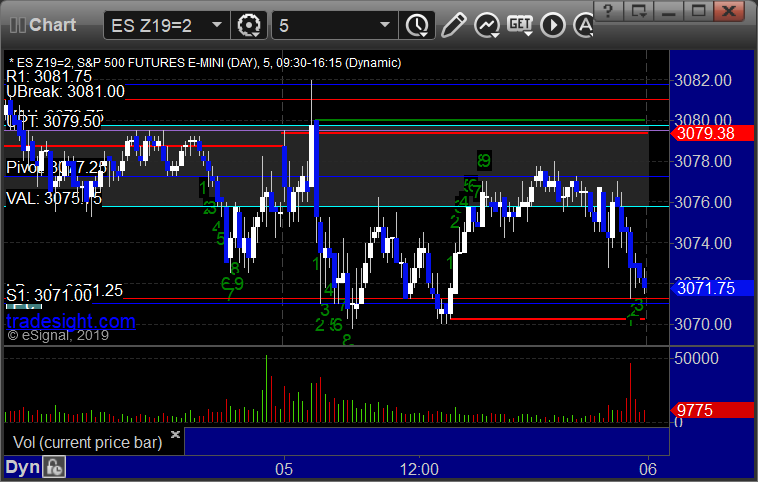Close the chart window
758x482 pixels.
click(x=729, y=11)
